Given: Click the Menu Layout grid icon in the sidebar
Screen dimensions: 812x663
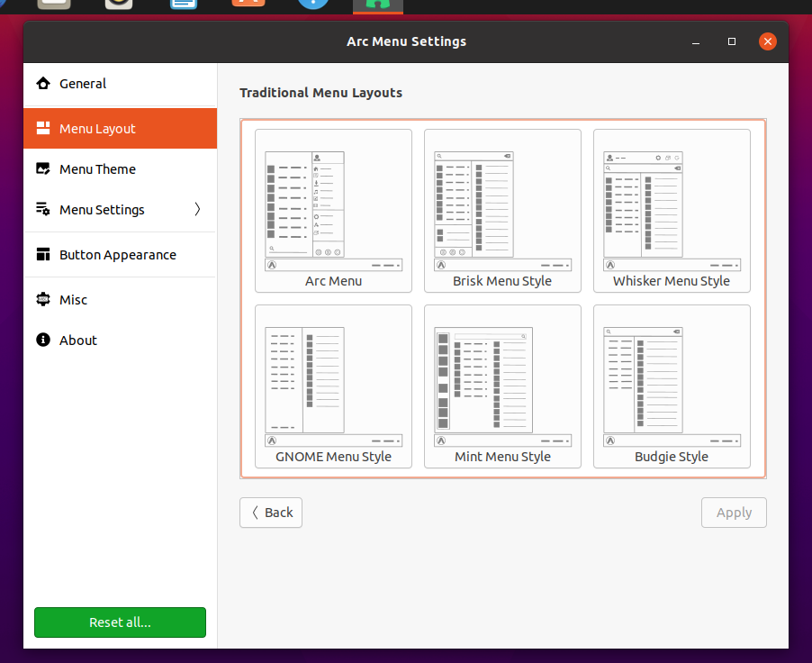Looking at the screenshot, I should (x=43, y=128).
